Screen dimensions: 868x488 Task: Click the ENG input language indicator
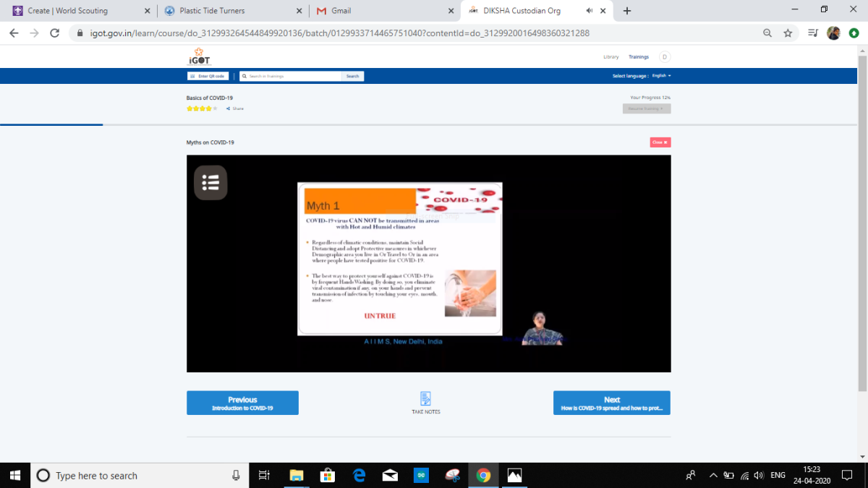pos(778,475)
